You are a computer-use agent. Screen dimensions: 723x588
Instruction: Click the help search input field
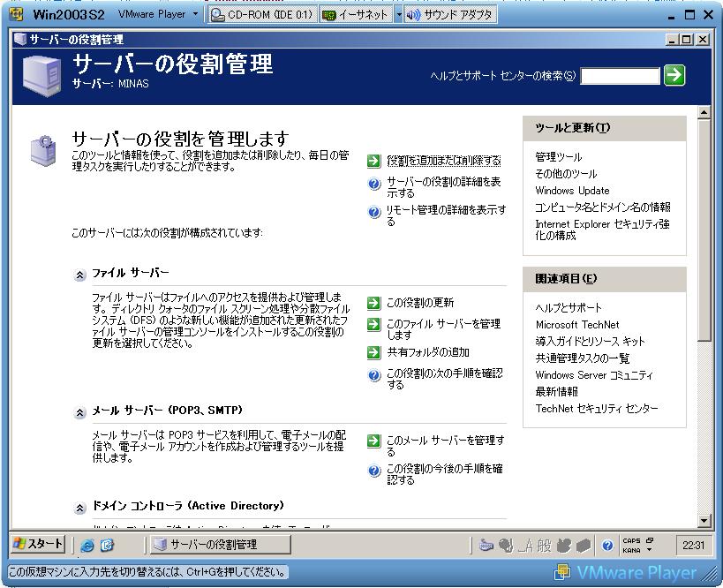[621, 76]
